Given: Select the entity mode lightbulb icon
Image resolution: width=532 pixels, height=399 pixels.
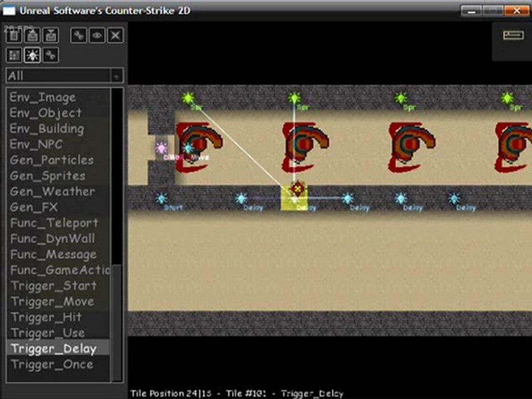Looking at the screenshot, I should click(x=32, y=55).
